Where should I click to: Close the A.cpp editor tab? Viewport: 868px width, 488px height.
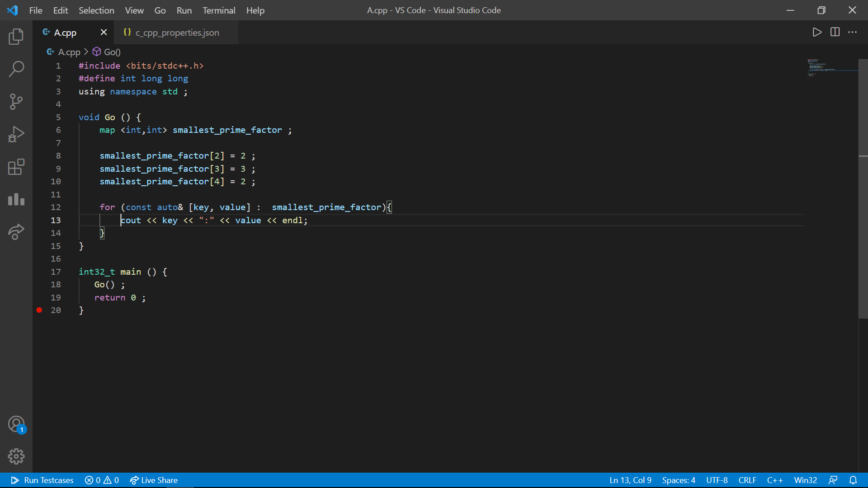[104, 32]
